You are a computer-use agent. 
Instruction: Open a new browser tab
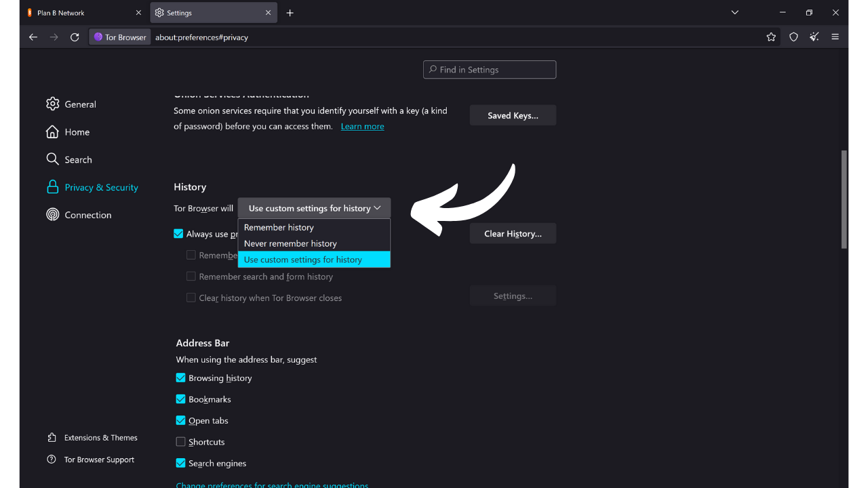click(290, 12)
